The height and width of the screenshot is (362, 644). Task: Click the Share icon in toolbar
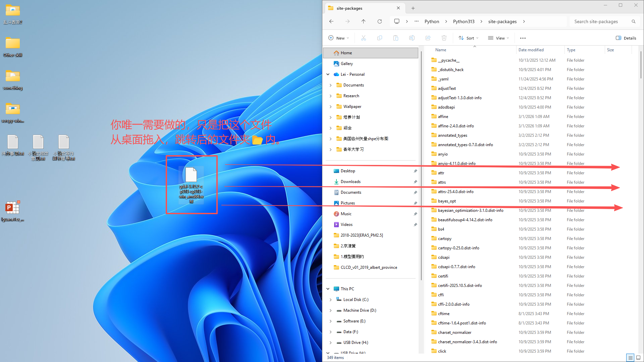tap(428, 38)
